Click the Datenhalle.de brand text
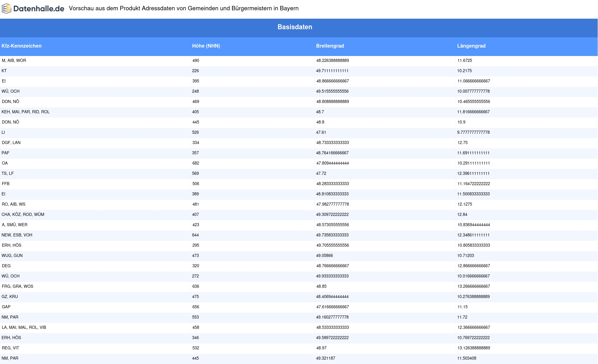Image resolution: width=598 pixels, height=364 pixels. pyautogui.click(x=39, y=9)
